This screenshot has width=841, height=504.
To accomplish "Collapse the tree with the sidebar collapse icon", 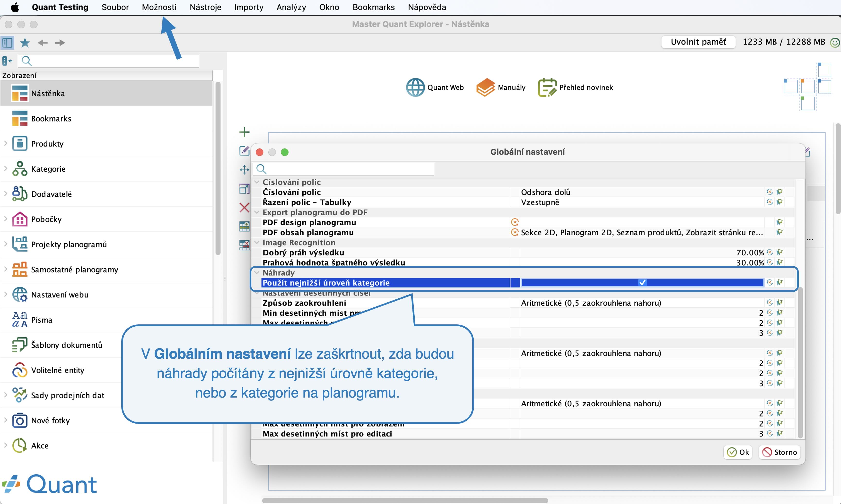I will [x=7, y=61].
